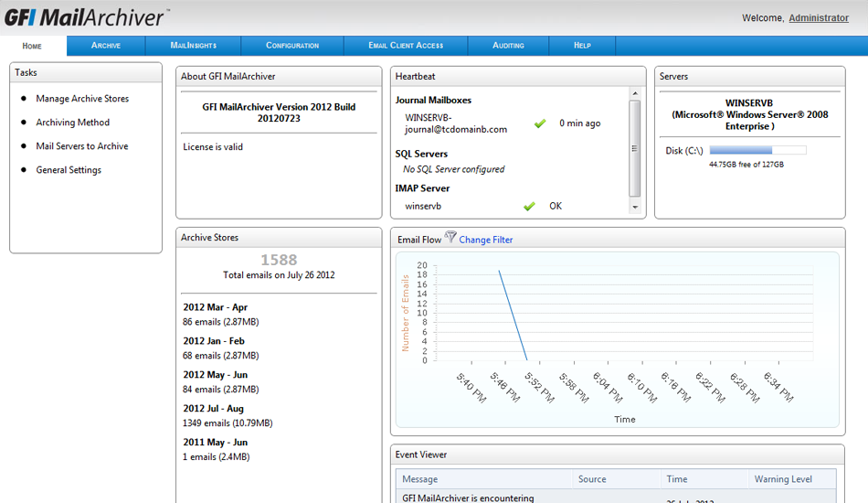The image size is (868, 503).
Task: Click the 1588 total emails count
Action: [x=279, y=260]
